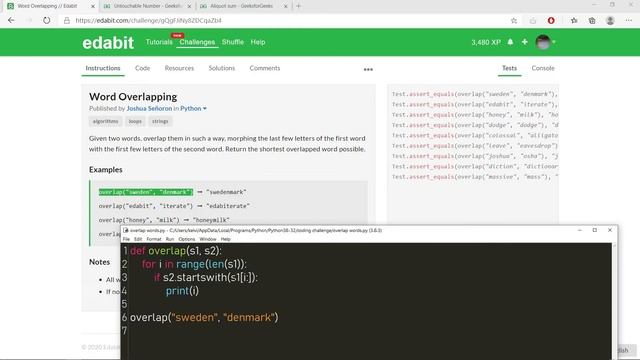Click code line def overlap(s1, s2)
Image resolution: width=640 pixels, height=360 pixels.
click(x=176, y=251)
